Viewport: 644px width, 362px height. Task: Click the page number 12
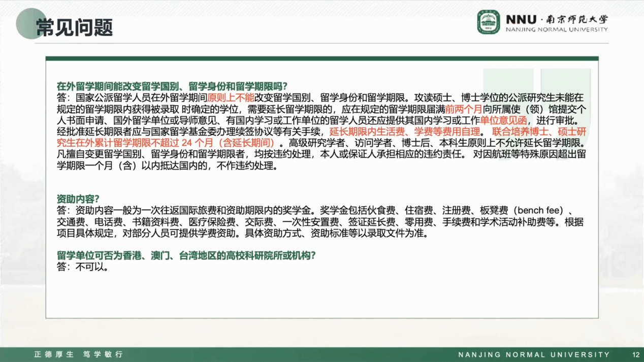pyautogui.click(x=636, y=354)
